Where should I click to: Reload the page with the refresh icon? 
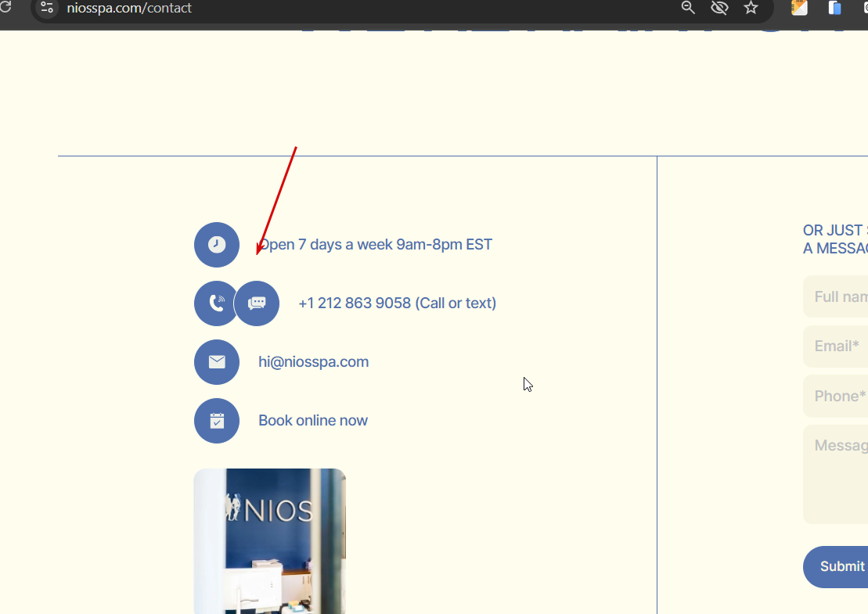(5, 8)
